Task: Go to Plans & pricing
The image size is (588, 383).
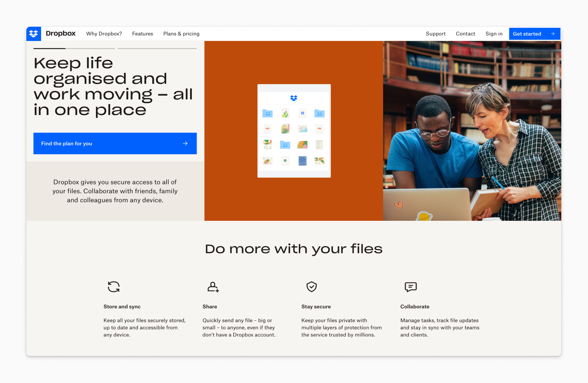Action: [181, 34]
